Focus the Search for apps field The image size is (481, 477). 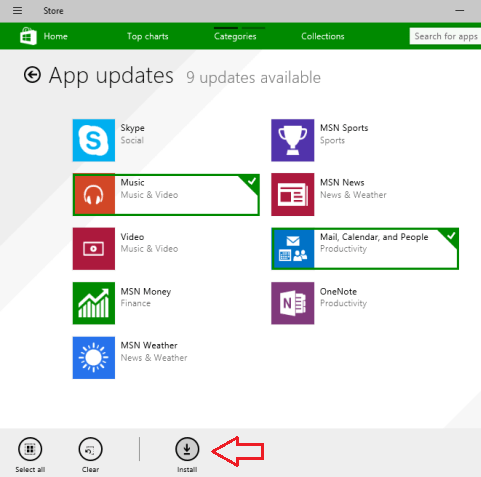tap(445, 36)
